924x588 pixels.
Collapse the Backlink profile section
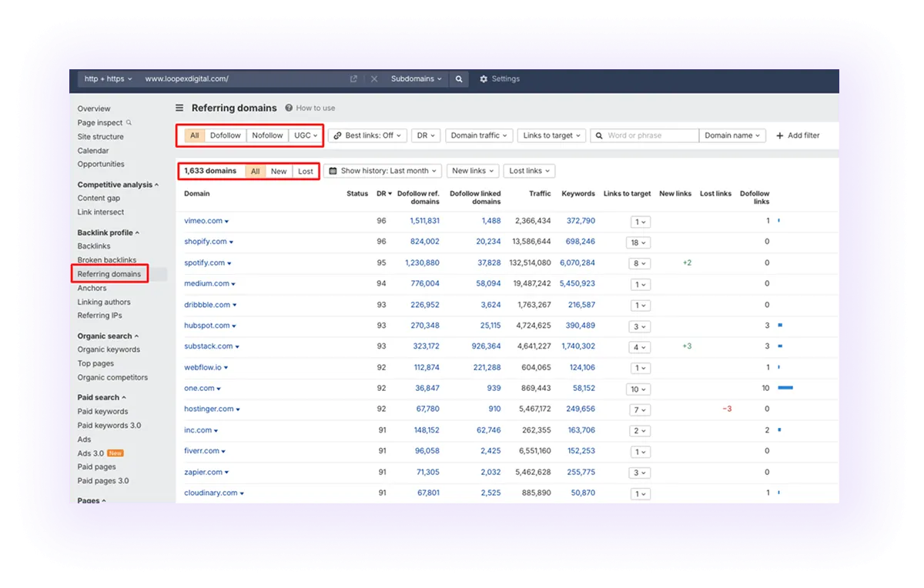pos(109,232)
